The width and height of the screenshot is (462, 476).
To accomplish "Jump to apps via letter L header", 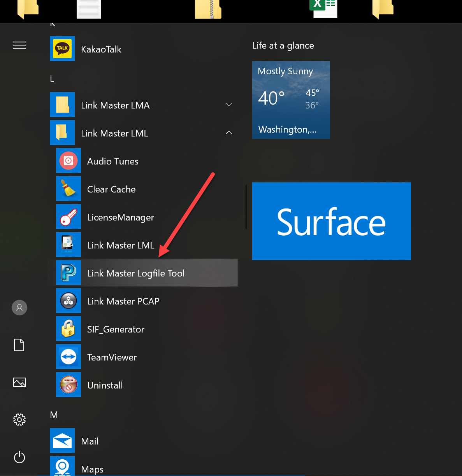I will coord(52,79).
